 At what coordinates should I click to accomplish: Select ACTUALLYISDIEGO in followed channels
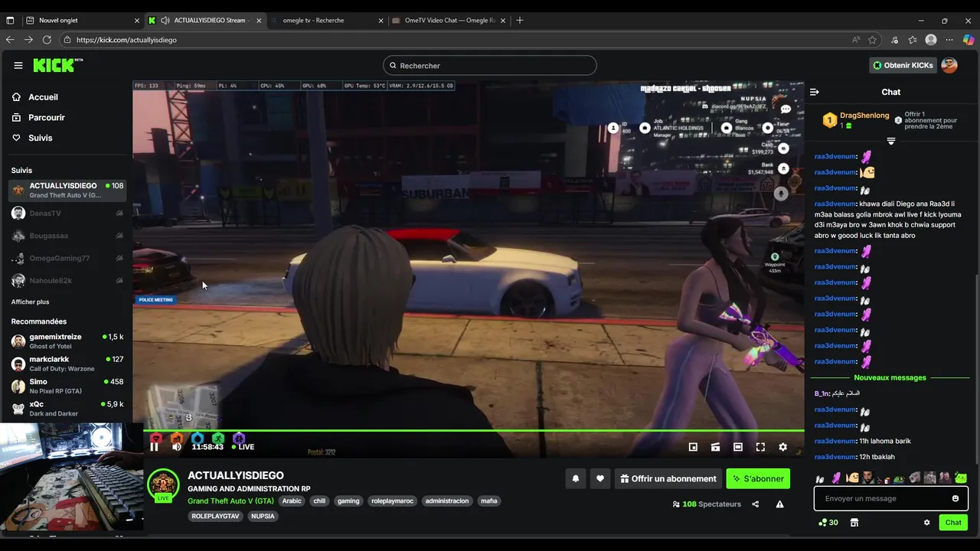pos(67,191)
